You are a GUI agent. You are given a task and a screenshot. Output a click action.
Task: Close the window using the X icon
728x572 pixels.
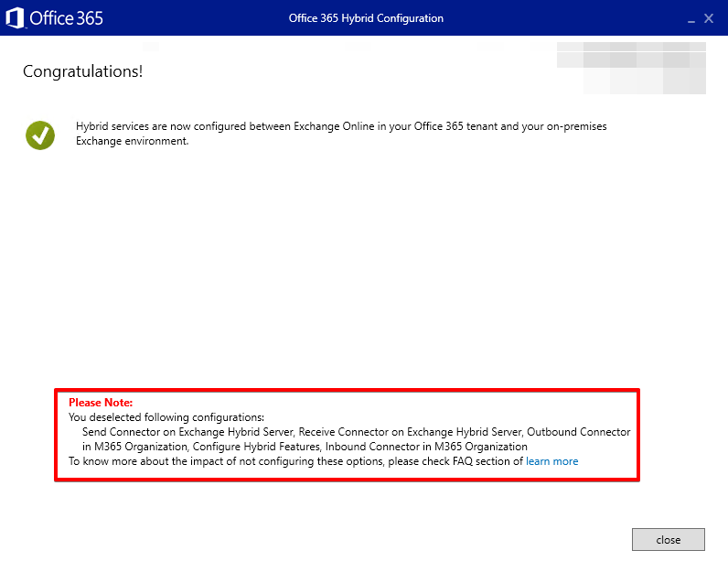709,18
